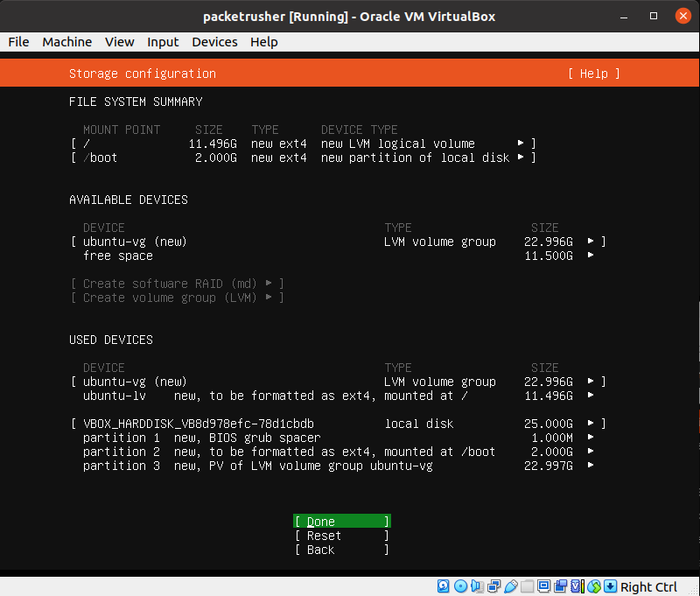Click the audio status icon
The width and height of the screenshot is (700, 596).
tap(476, 586)
